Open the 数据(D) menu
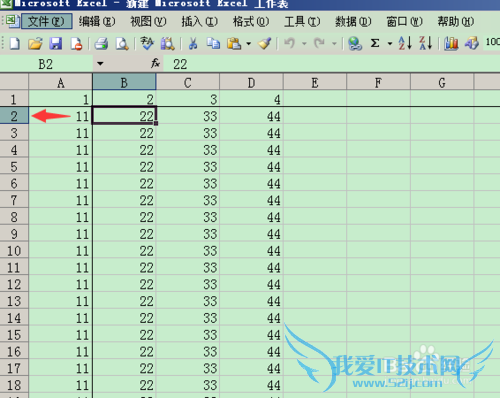 click(x=353, y=22)
